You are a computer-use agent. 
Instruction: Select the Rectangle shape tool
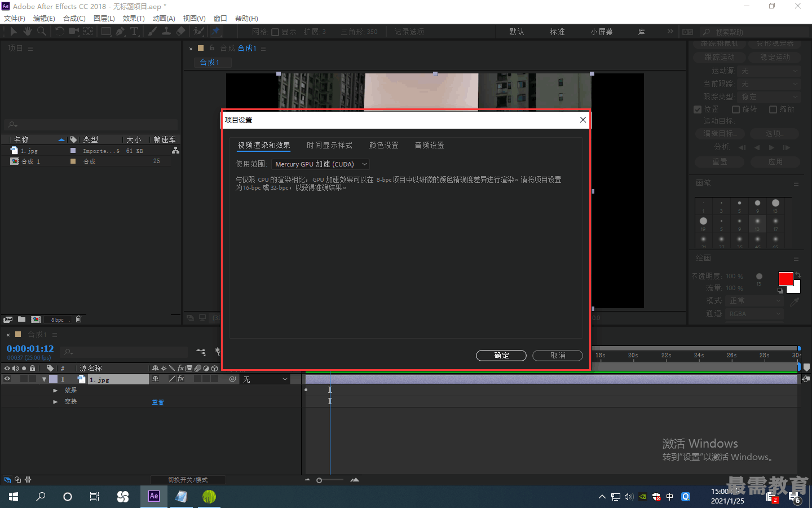pyautogui.click(x=106, y=32)
